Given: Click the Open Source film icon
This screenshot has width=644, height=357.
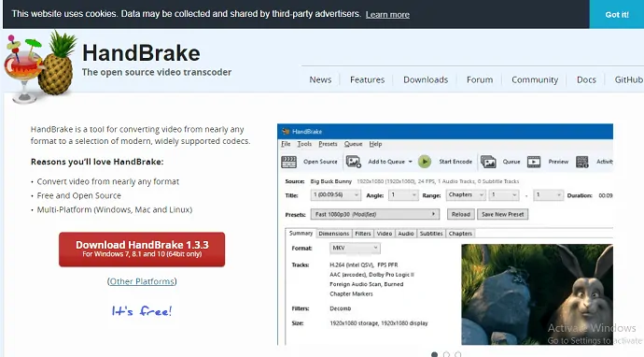Looking at the screenshot, I should click(x=288, y=162).
